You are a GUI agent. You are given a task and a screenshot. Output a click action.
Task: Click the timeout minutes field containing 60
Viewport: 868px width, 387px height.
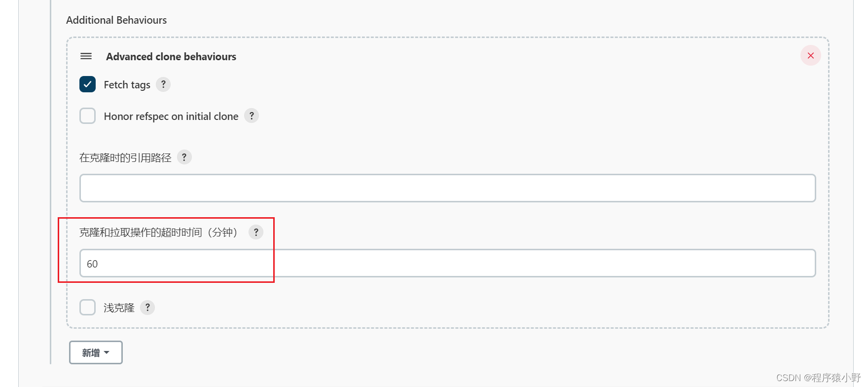tap(447, 263)
